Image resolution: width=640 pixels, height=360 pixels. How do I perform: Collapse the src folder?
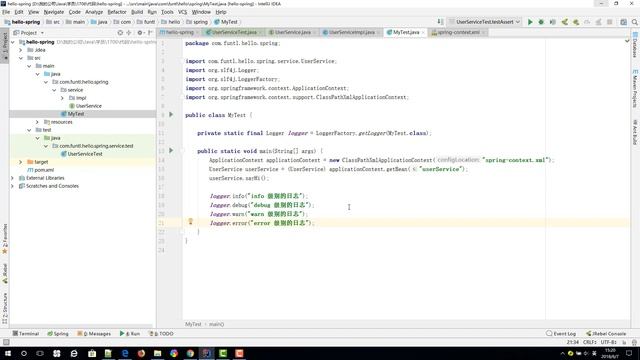click(21, 58)
